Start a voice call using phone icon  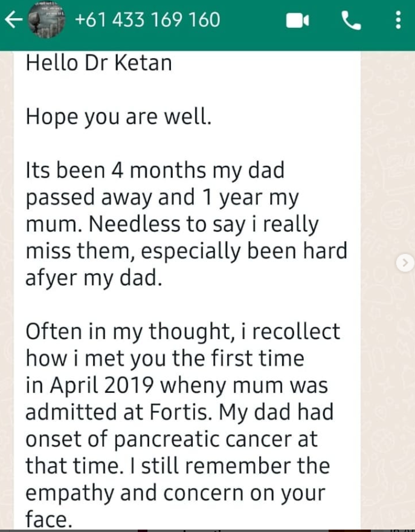point(350,22)
